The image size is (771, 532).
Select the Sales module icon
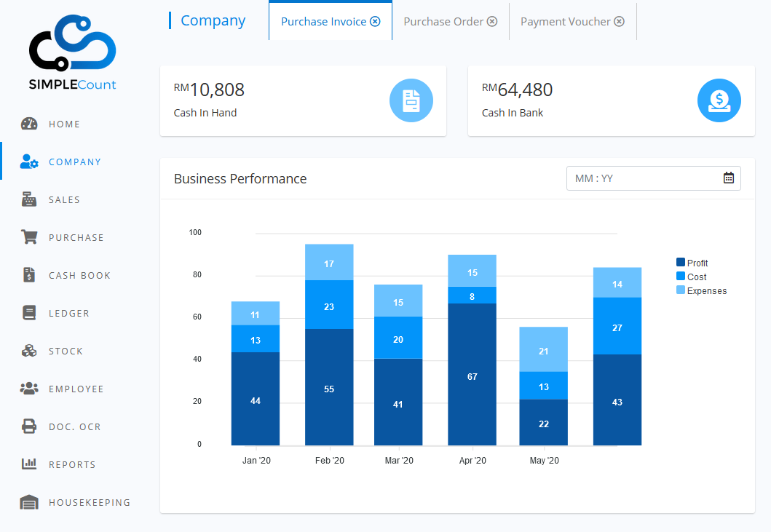(x=28, y=199)
